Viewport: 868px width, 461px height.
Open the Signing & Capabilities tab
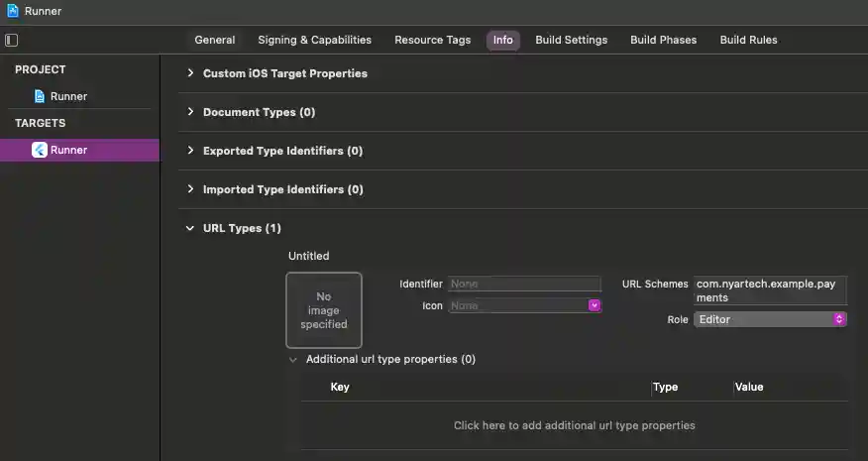click(314, 40)
